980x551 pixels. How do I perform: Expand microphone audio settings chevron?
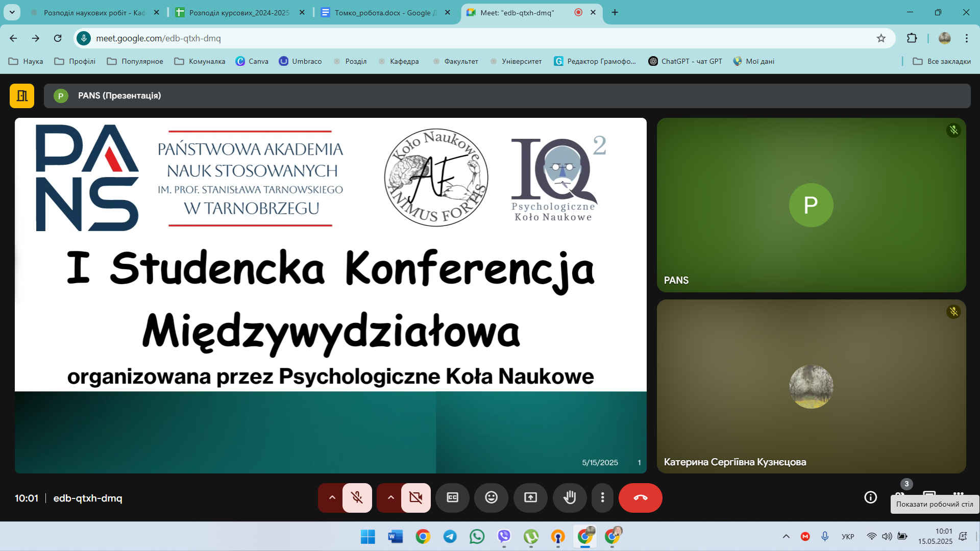[x=332, y=497]
